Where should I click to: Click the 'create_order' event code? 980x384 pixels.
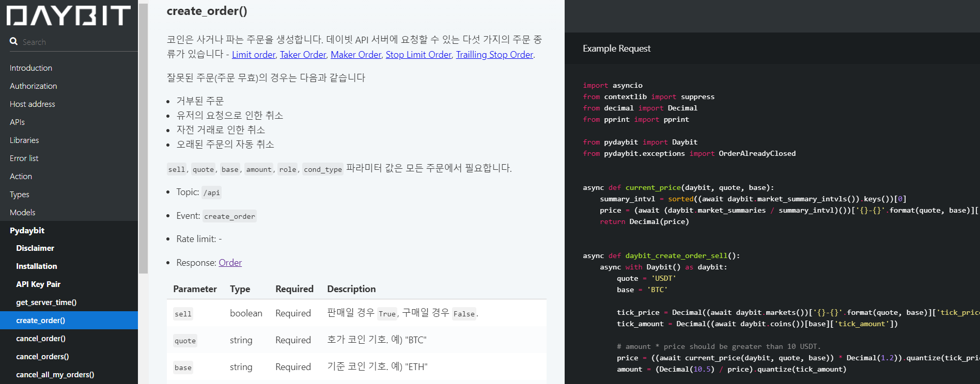point(229,216)
